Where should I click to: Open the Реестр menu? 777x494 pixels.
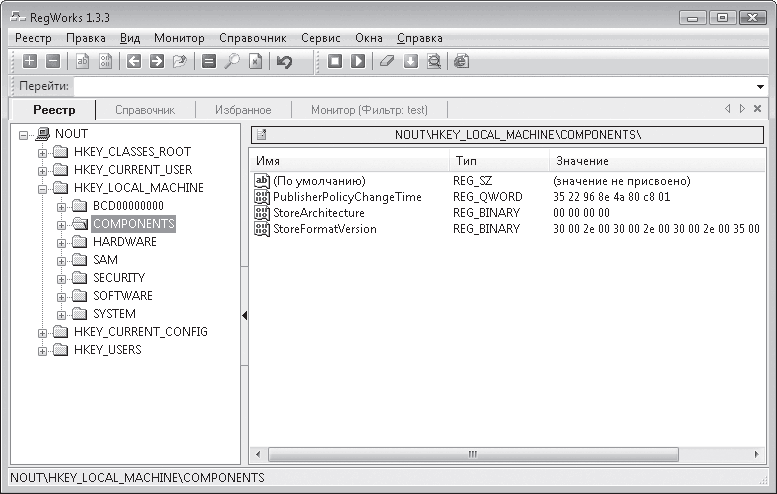point(33,38)
